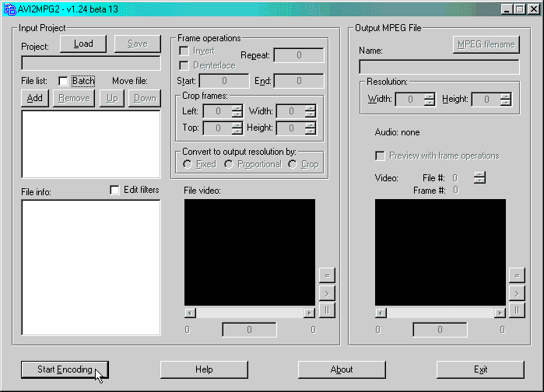Click the AVI2MPG2 title bar app icon

9,9
